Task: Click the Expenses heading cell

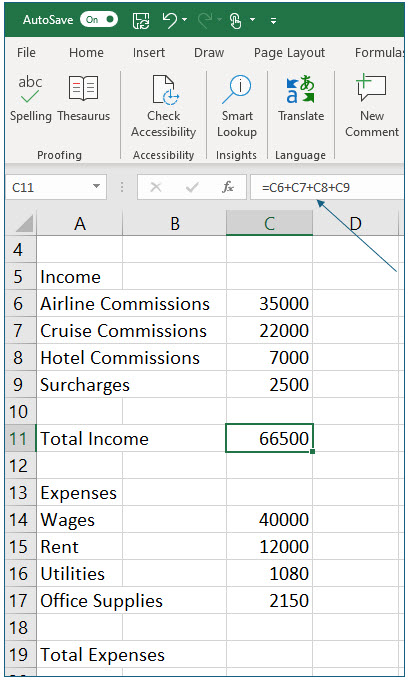Action: (80, 492)
